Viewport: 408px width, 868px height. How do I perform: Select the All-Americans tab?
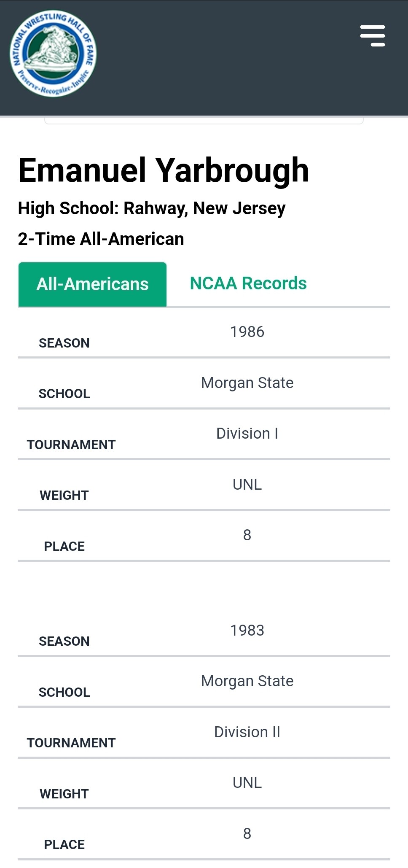[92, 284]
